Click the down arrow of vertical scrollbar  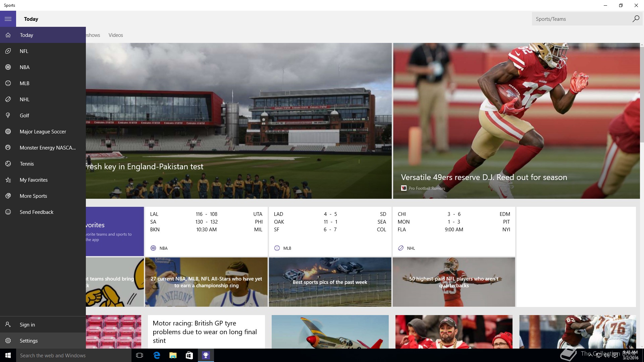tap(642, 346)
